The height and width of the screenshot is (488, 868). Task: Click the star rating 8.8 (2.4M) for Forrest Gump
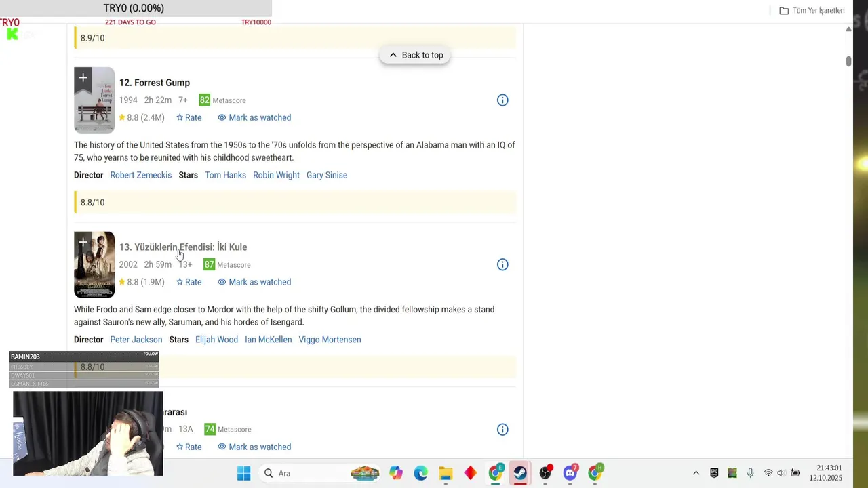coord(142,117)
